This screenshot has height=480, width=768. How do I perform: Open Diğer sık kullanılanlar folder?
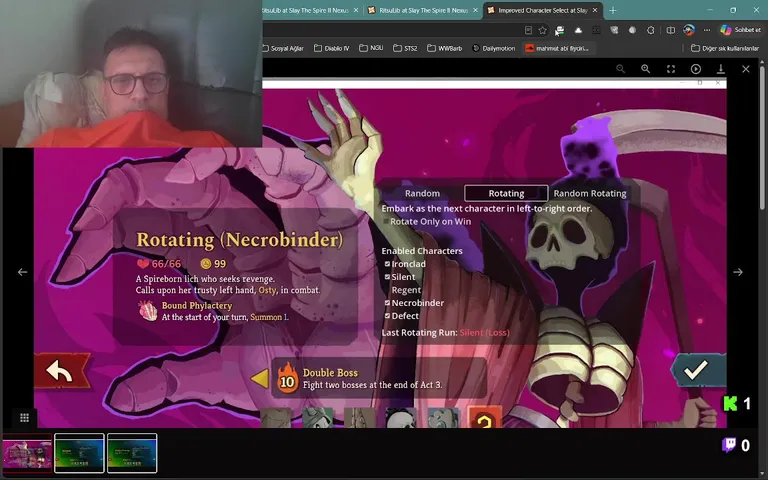(x=725, y=48)
